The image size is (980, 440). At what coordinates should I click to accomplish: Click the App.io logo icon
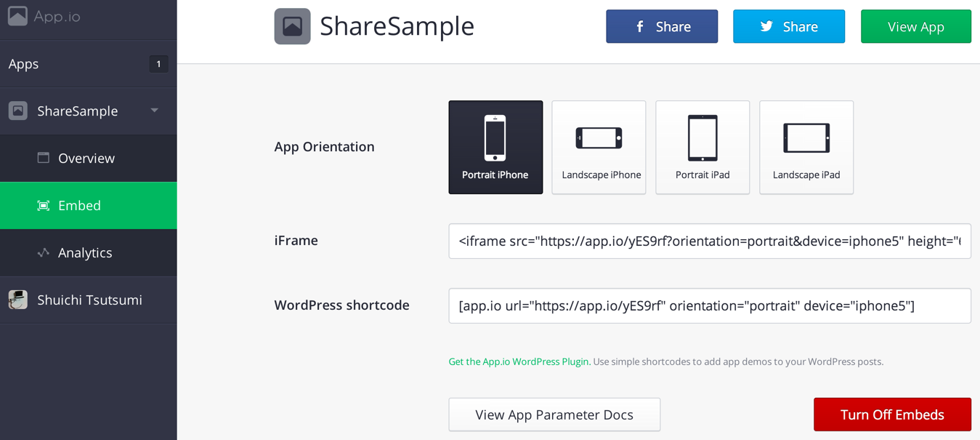point(17,16)
